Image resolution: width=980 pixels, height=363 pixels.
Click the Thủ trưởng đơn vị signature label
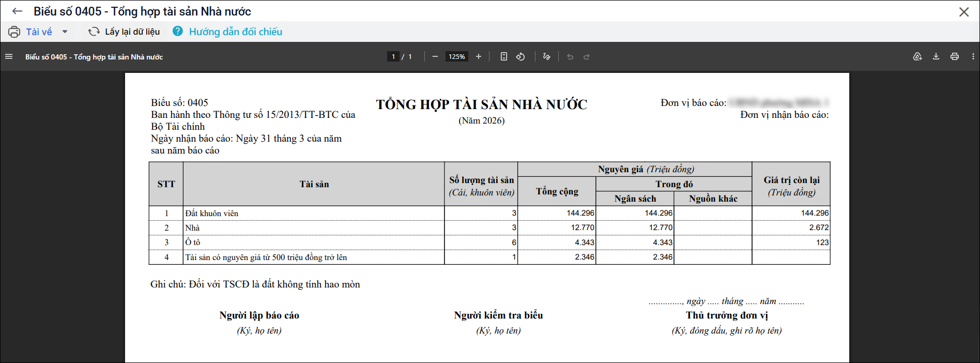click(727, 315)
